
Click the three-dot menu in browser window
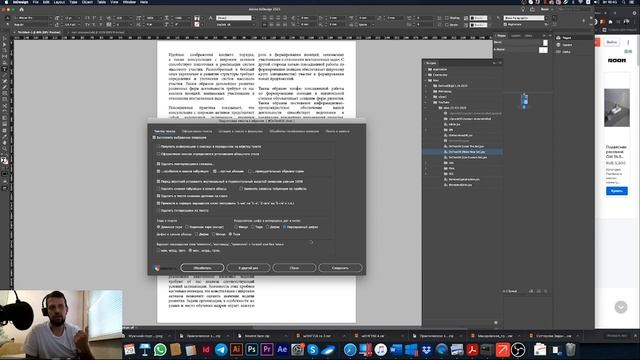coord(628,42)
